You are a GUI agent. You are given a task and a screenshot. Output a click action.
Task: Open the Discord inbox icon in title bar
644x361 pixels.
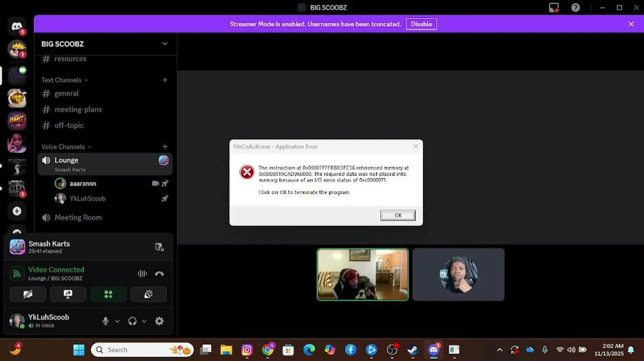point(554,8)
